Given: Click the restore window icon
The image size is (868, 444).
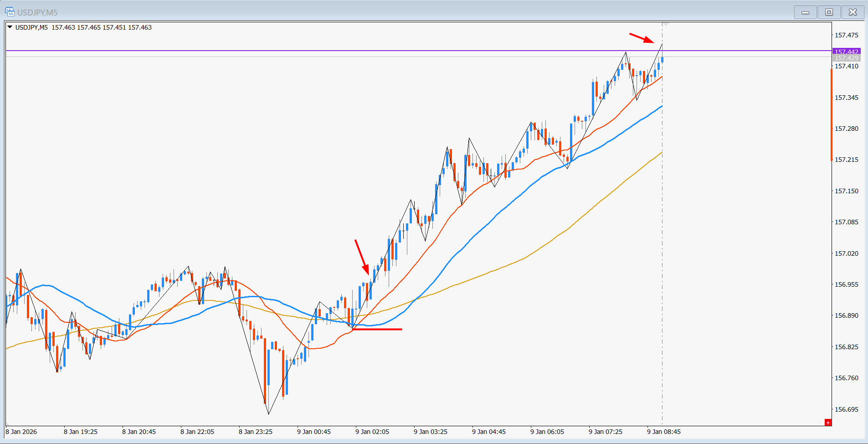Looking at the screenshot, I should pyautogui.click(x=829, y=12).
